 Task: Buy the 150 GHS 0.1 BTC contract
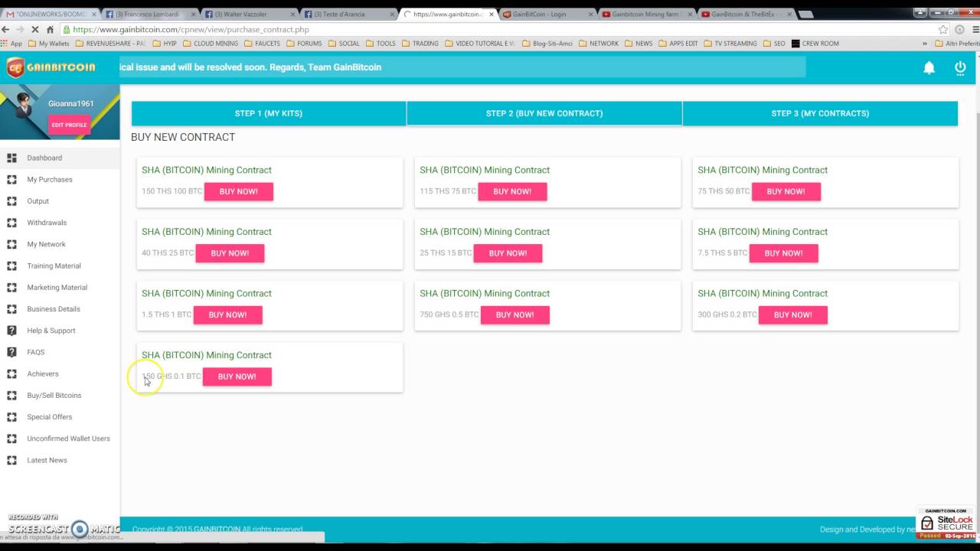point(237,377)
